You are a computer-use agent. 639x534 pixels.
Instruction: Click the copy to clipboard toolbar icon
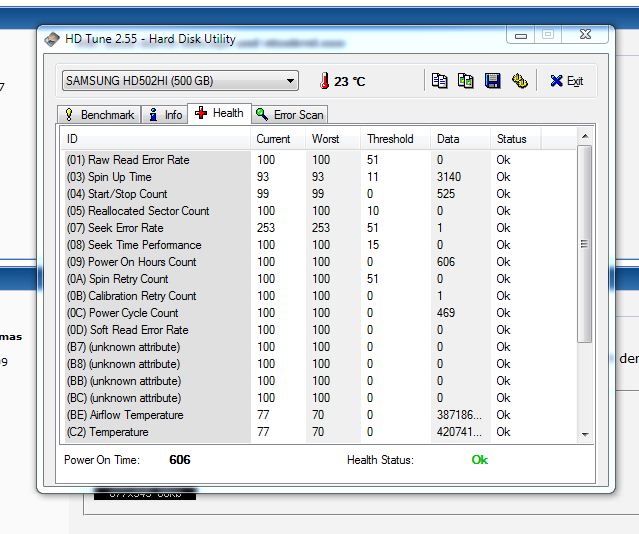coord(439,81)
